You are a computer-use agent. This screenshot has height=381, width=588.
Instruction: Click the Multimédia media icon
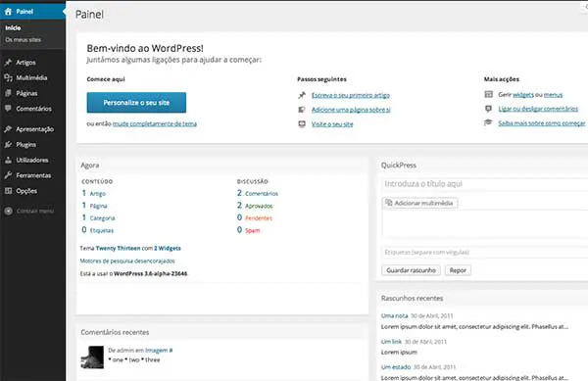[8, 77]
